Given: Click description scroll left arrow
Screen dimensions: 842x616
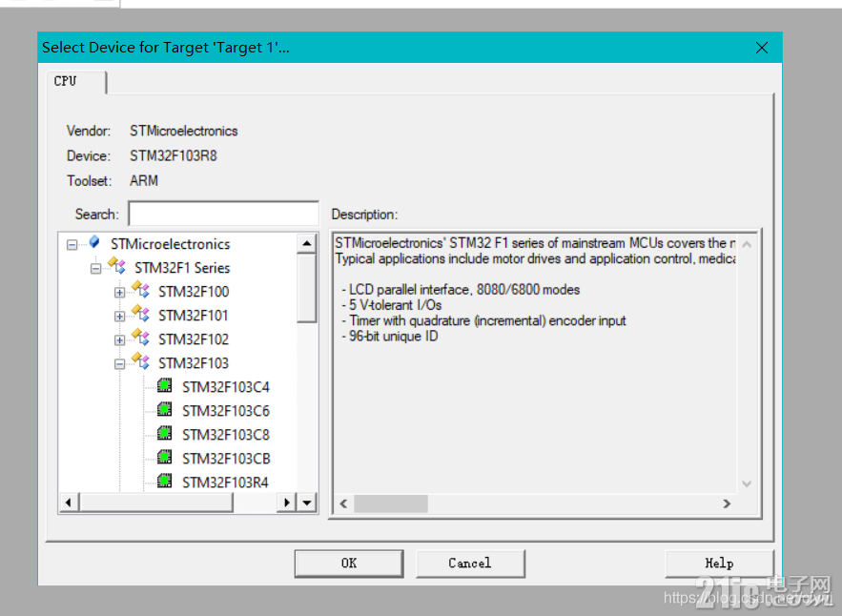Looking at the screenshot, I should [x=343, y=503].
